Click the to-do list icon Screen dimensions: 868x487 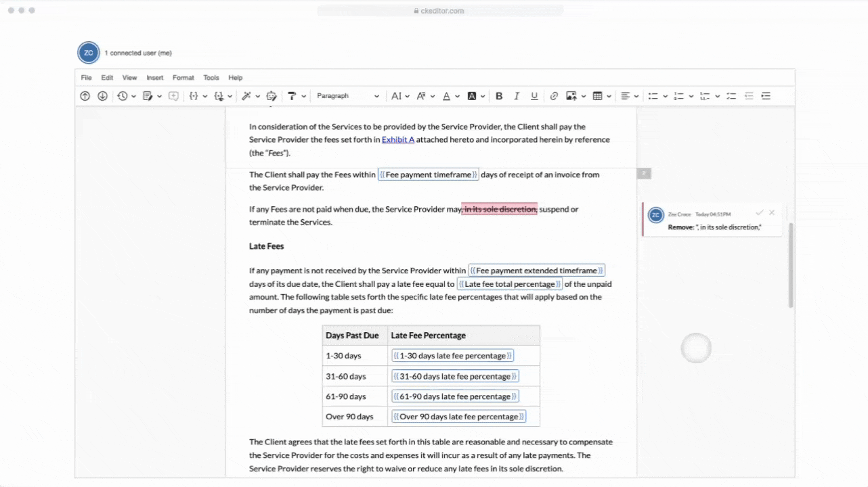[731, 96]
